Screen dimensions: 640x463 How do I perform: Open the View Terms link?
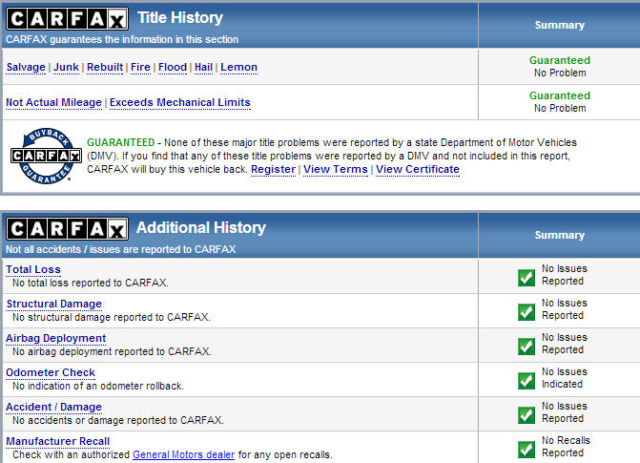pos(336,169)
